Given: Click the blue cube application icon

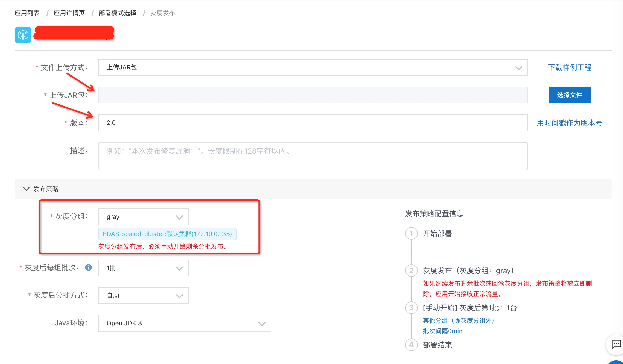Looking at the screenshot, I should click(x=23, y=35).
